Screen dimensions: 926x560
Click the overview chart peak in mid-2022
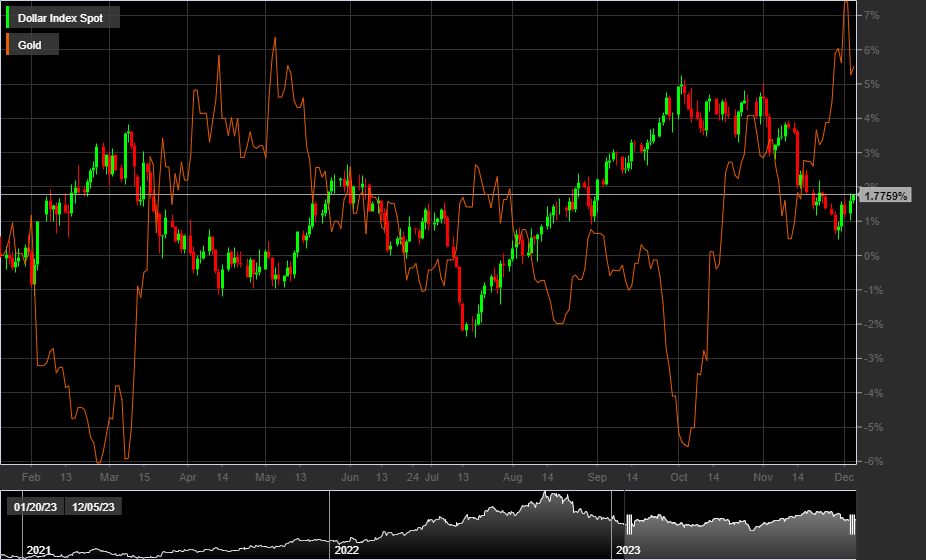coord(546,495)
